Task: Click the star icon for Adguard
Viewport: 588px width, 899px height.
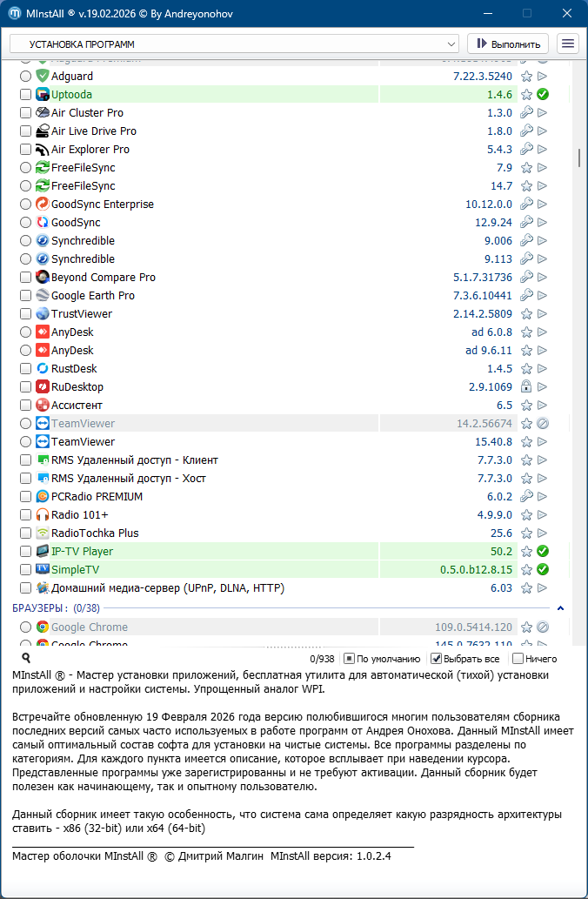Action: [x=526, y=77]
